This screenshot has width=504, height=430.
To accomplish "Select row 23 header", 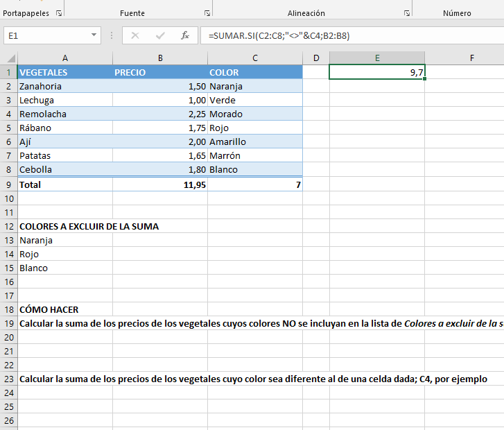I will pos(9,379).
